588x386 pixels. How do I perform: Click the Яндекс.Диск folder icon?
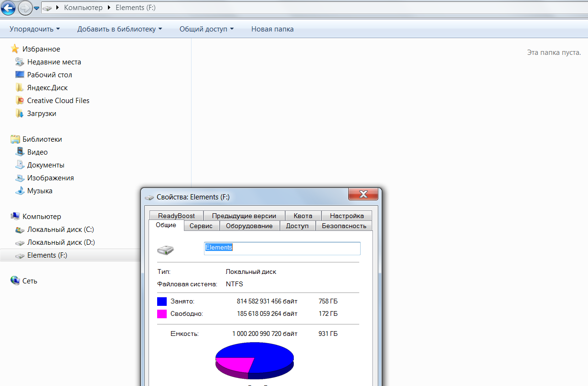pos(20,88)
